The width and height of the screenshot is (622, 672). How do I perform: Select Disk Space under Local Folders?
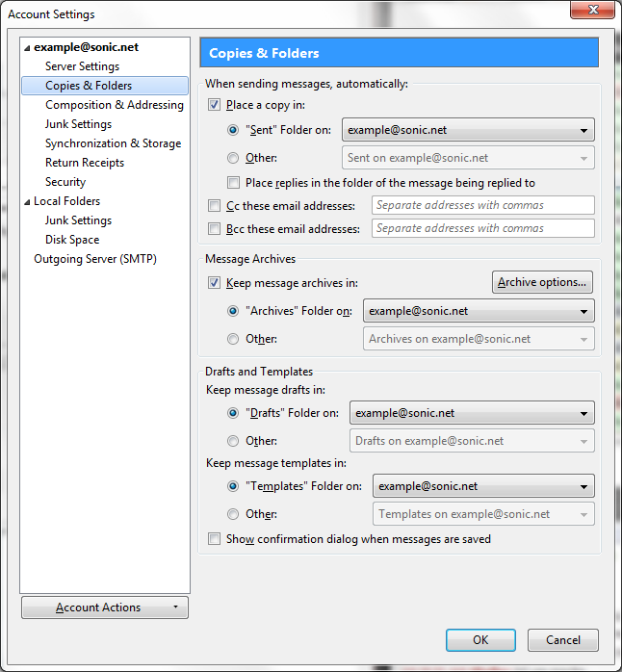pos(72,240)
